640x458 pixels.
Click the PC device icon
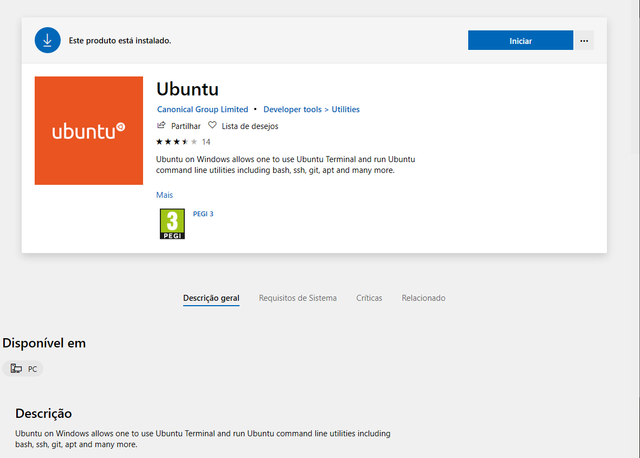click(16, 369)
